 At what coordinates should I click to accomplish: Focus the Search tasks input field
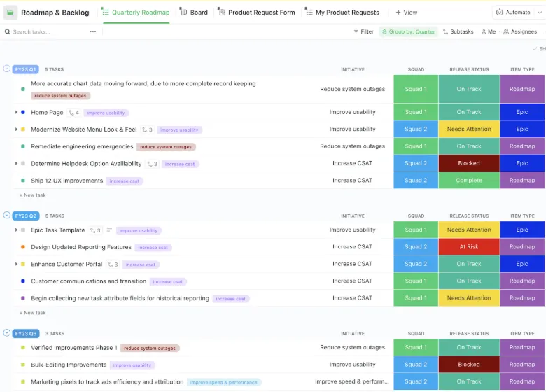coord(49,31)
